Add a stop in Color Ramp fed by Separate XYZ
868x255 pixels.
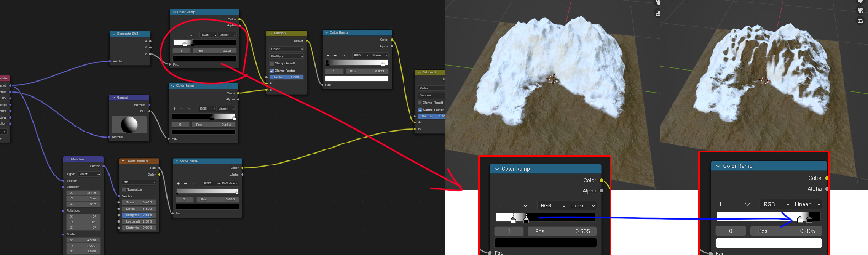click(176, 35)
